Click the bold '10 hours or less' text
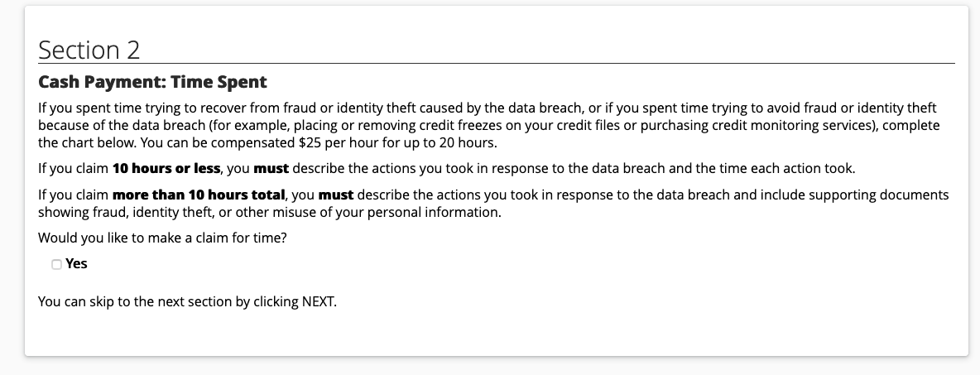The height and width of the screenshot is (375, 980). click(x=166, y=168)
